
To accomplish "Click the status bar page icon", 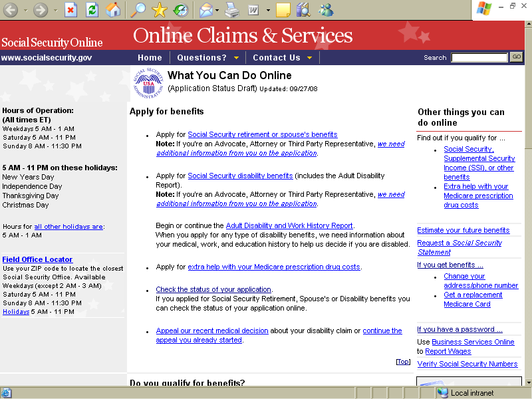I will coord(6,393).
